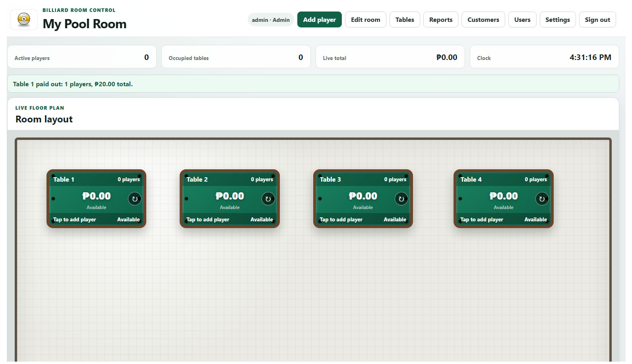Click Available status at Table 1 footer

128,219
